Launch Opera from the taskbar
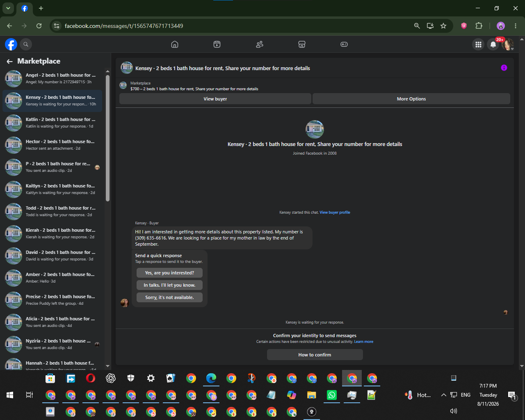525x420 pixels. tap(91, 378)
